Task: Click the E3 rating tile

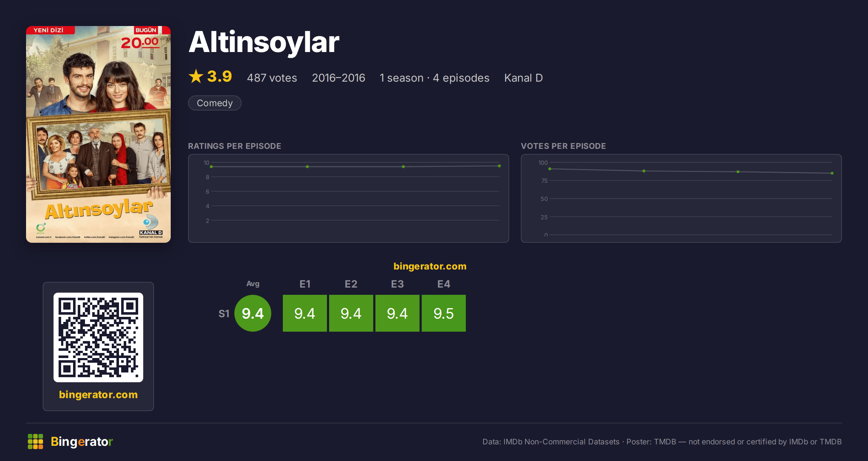Action: pyautogui.click(x=397, y=313)
